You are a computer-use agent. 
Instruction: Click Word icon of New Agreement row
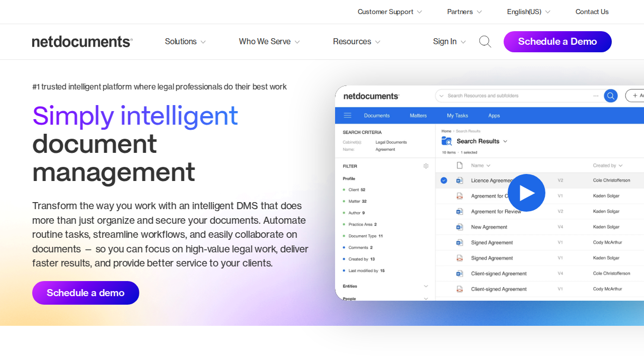[x=459, y=227]
